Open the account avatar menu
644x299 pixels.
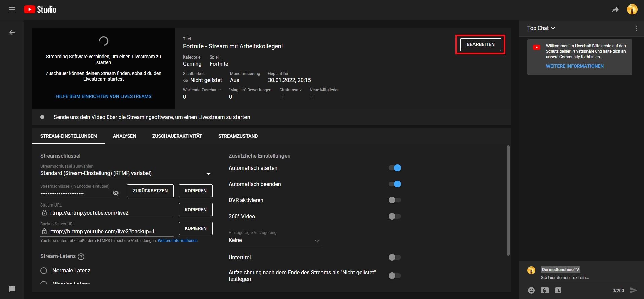tap(632, 9)
